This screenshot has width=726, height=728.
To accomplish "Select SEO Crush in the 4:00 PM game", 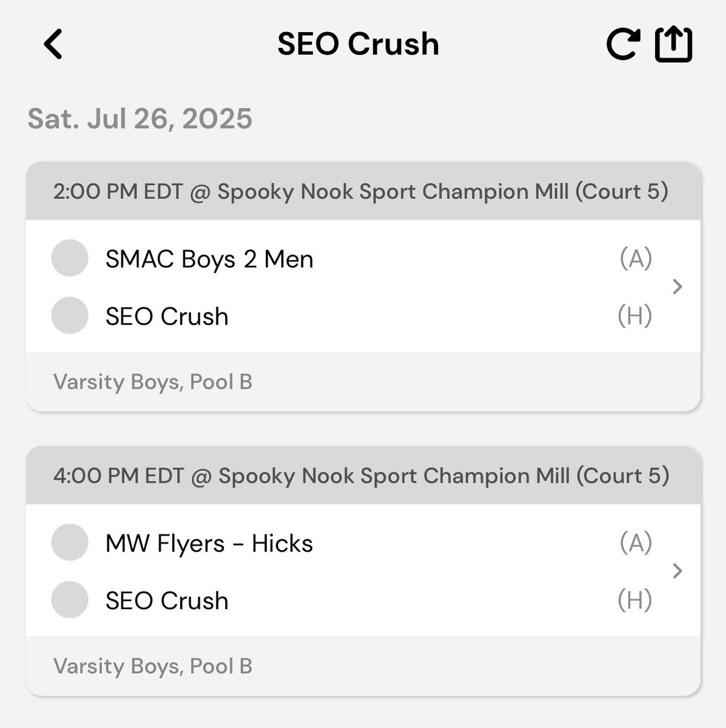I will (x=167, y=601).
